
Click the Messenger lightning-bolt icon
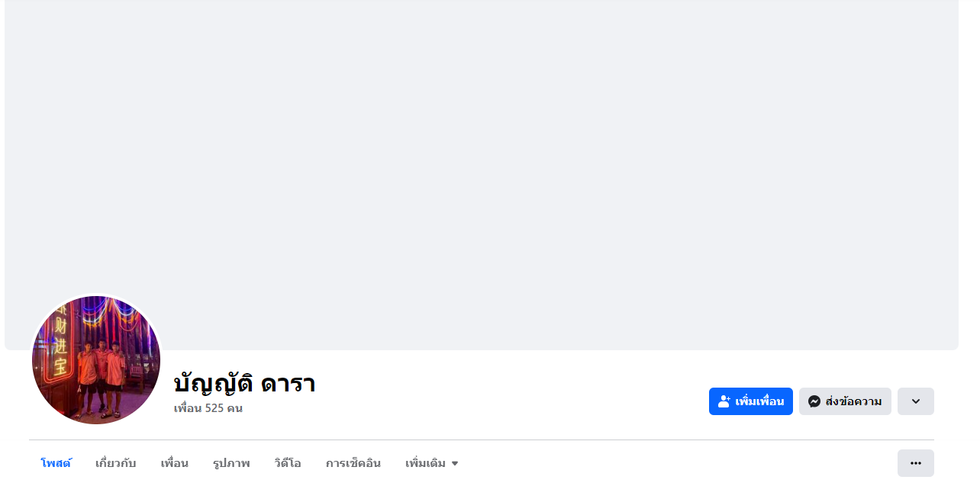pos(814,401)
